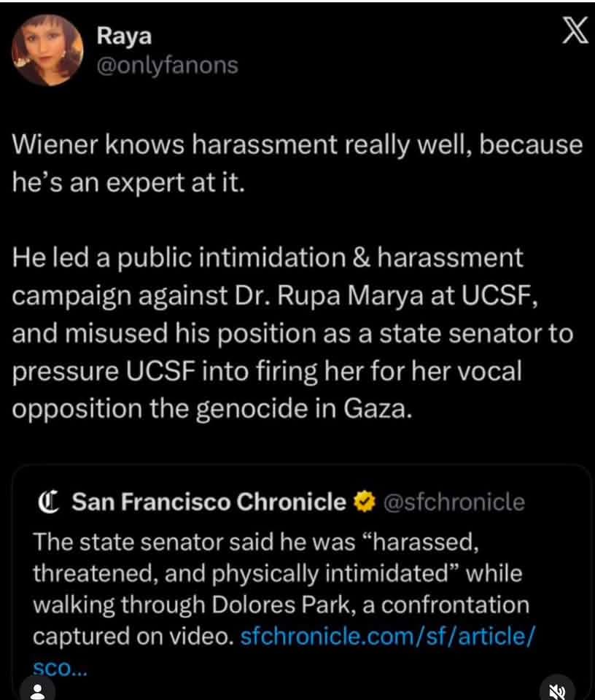Unmute the video with the speaker icon
Viewport: 595px width, 700px height.
pos(557,691)
